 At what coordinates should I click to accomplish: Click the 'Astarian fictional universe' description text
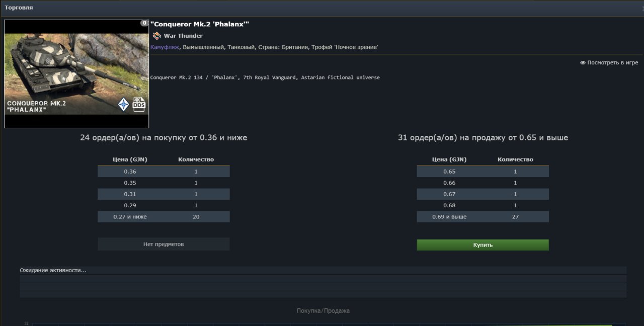click(x=341, y=77)
